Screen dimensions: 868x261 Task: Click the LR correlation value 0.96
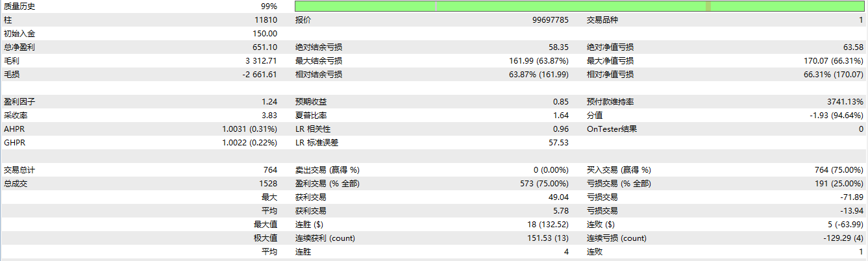pos(562,129)
